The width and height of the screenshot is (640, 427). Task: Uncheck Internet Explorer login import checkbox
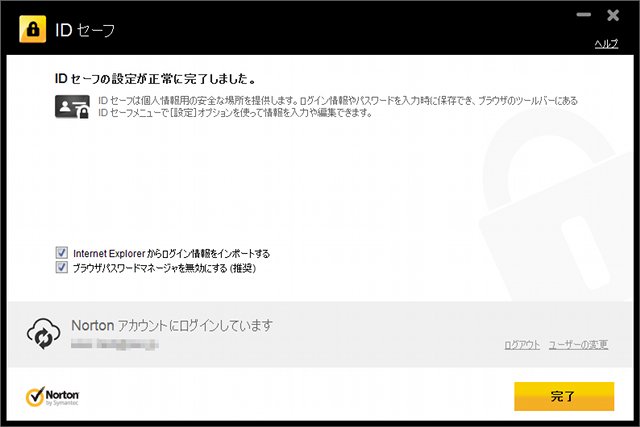coord(62,253)
